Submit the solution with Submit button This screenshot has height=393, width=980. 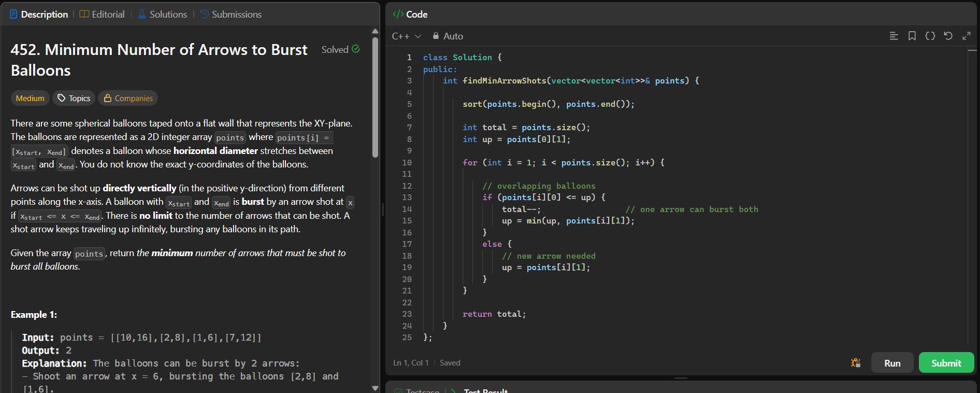pos(946,363)
